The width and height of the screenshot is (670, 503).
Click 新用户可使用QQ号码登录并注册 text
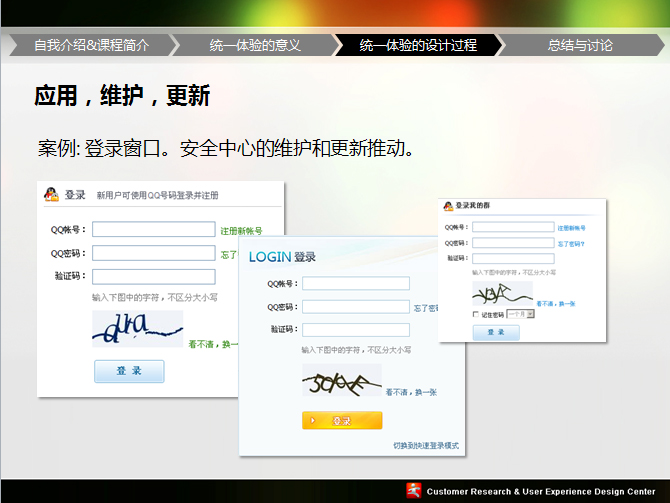pos(158,195)
